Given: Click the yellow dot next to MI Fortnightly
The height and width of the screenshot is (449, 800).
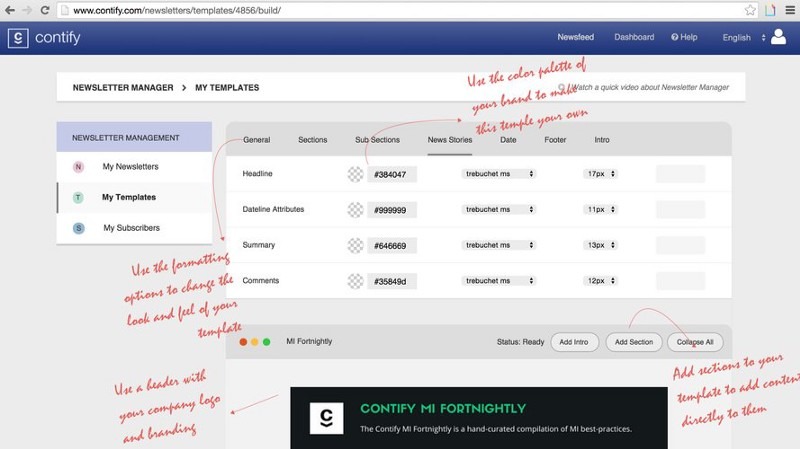Looking at the screenshot, I should click(x=255, y=342).
